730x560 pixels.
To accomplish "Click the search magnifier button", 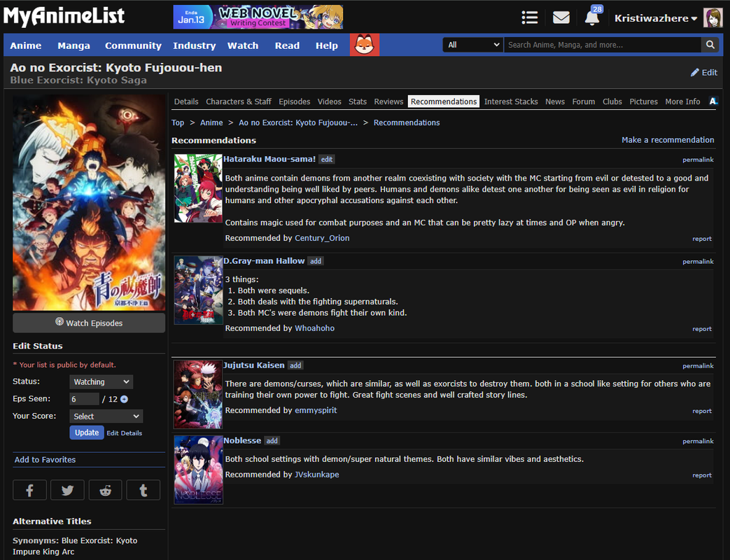I will click(710, 45).
